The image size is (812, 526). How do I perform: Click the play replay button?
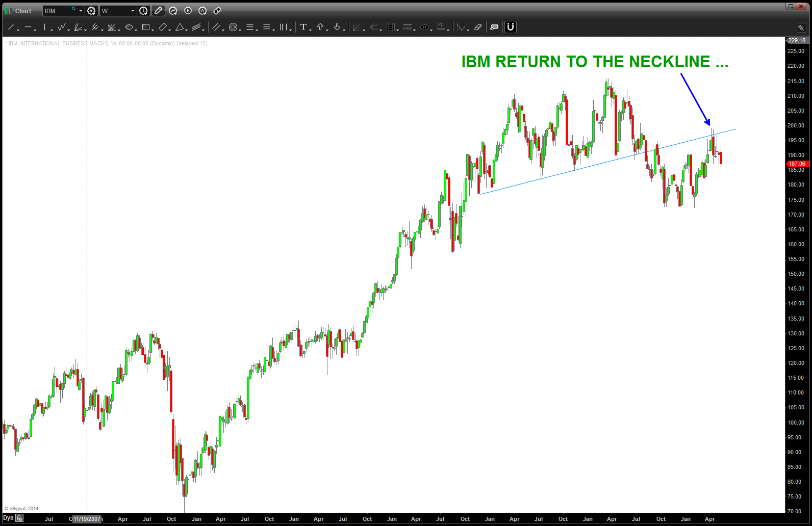point(188,11)
